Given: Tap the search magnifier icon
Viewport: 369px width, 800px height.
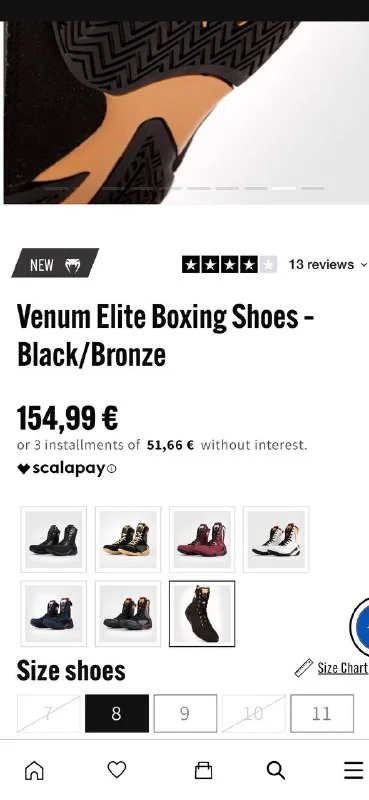Looking at the screenshot, I should point(276,770).
